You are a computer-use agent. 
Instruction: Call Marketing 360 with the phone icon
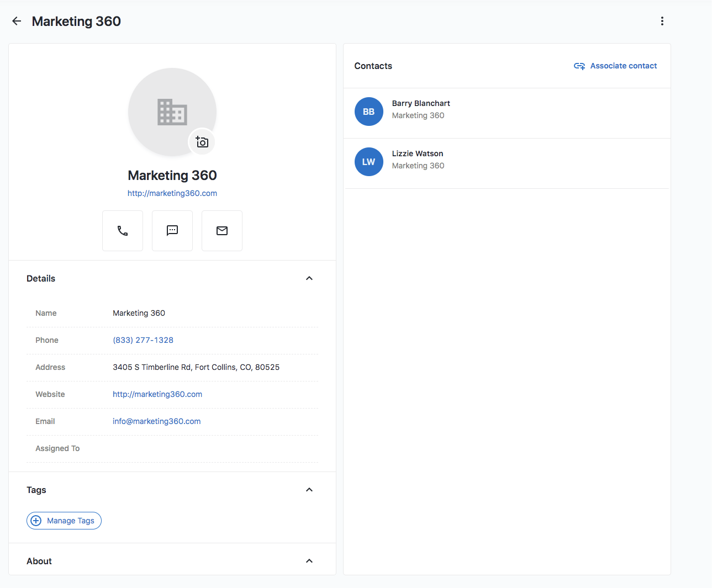pos(123,231)
